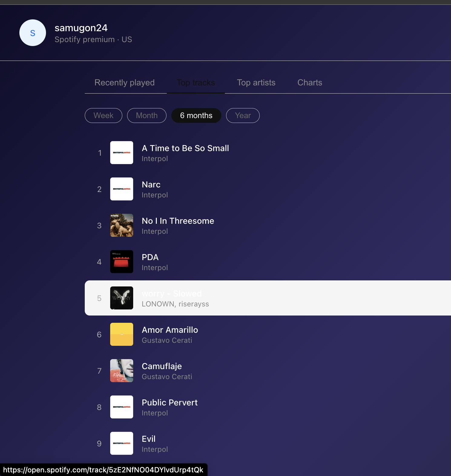Open the Public Pervert track

point(170,402)
